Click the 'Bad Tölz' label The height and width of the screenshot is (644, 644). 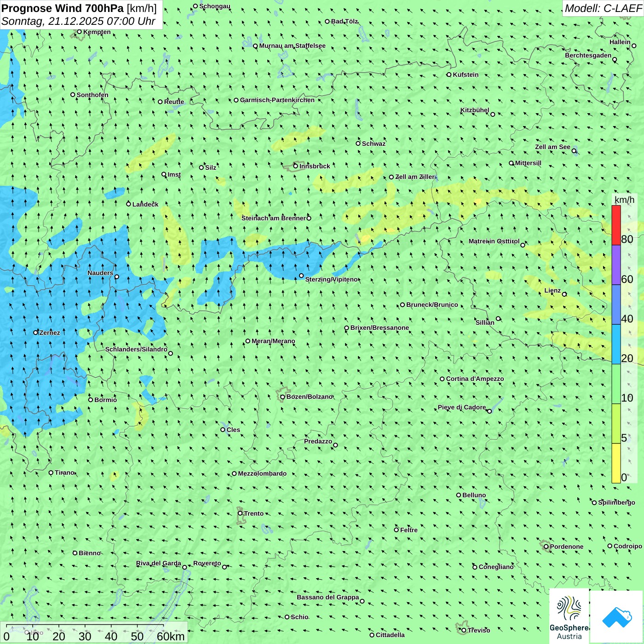[345, 21]
